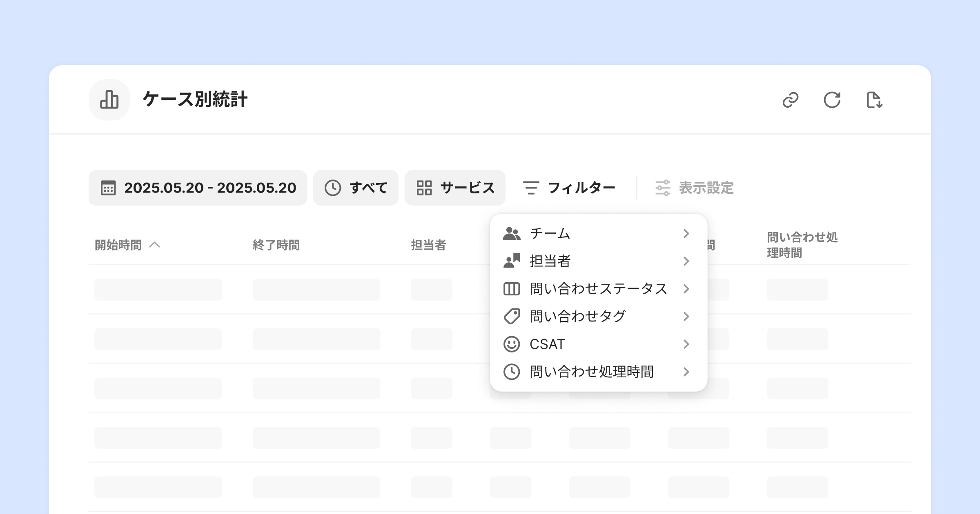
Task: Click the copy link icon
Action: click(790, 100)
